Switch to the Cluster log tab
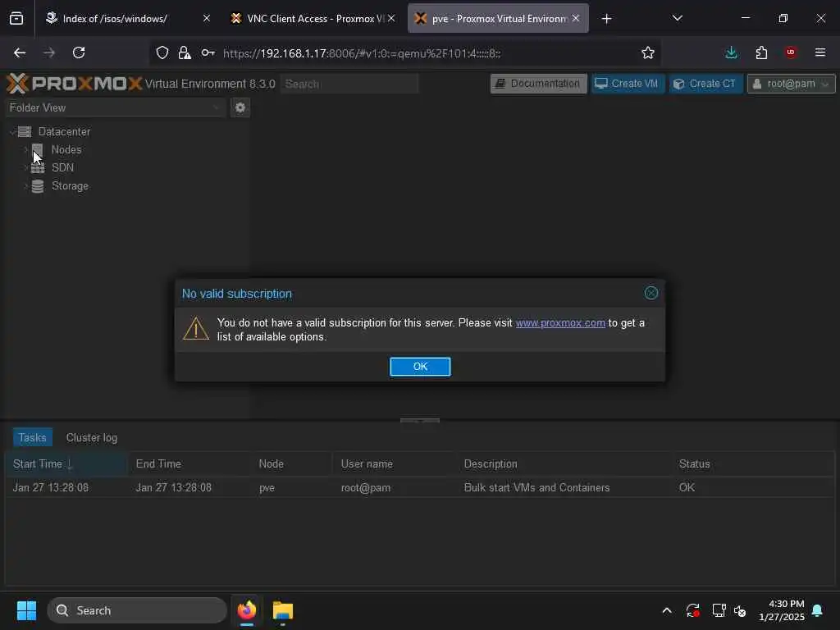This screenshot has height=630, width=840. 92,438
